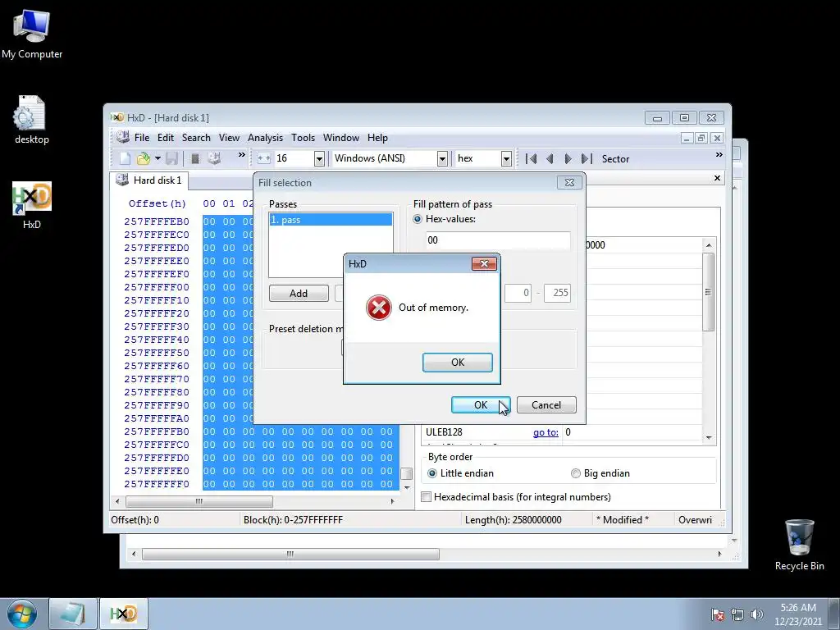Click the Offset(h) column header
Image resolution: width=840 pixels, height=630 pixels.
157,203
